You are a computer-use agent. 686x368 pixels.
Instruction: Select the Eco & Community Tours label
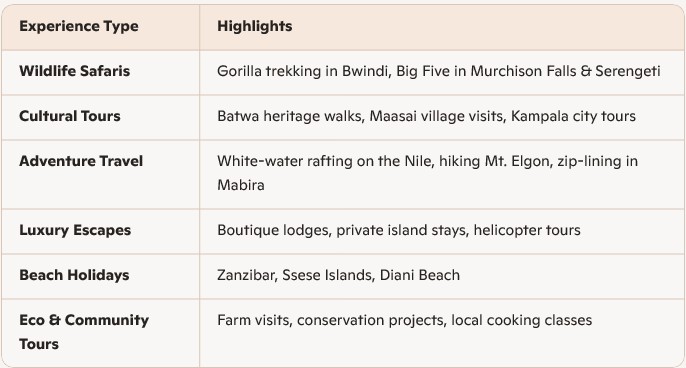84,332
